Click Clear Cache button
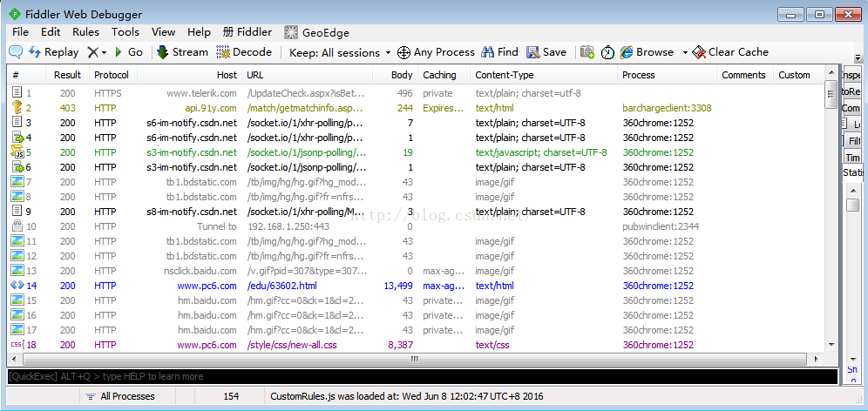The width and height of the screenshot is (868, 411). click(730, 52)
